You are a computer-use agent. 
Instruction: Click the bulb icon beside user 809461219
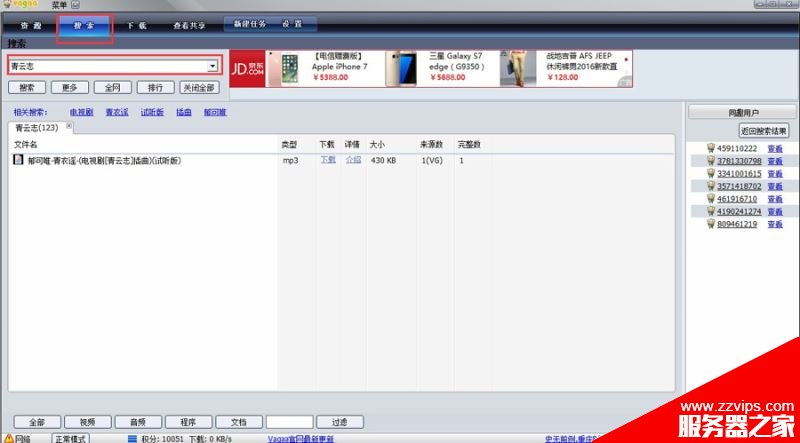tap(711, 224)
